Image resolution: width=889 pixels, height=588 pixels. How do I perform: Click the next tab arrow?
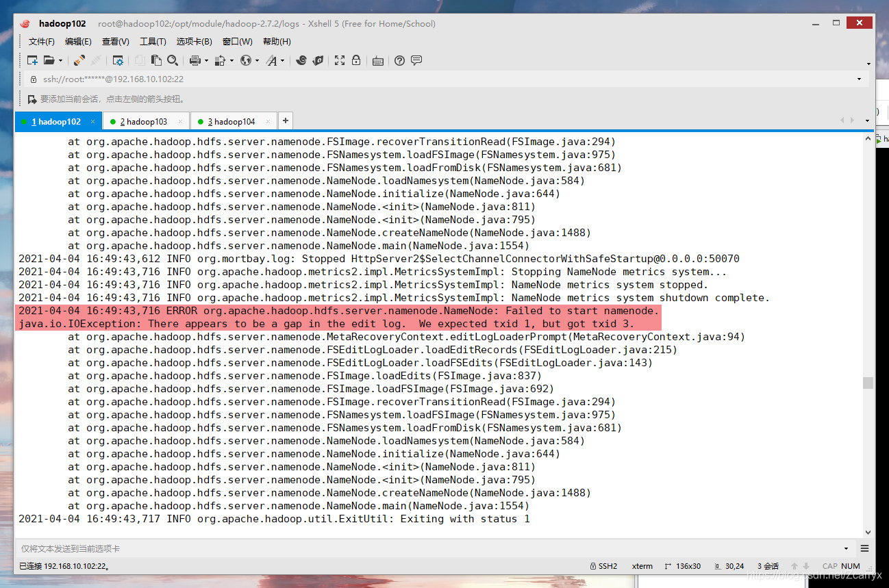click(852, 121)
